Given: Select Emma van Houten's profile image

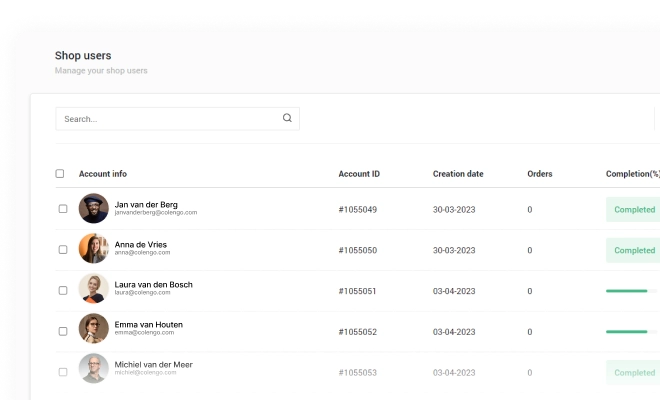Looking at the screenshot, I should pyautogui.click(x=93, y=329).
